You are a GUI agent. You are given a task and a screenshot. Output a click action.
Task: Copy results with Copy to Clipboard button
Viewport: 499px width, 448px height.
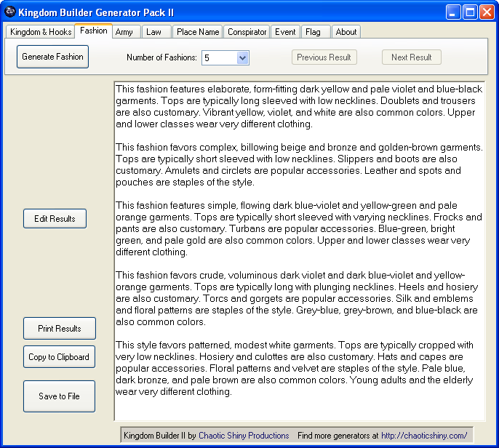tap(59, 356)
